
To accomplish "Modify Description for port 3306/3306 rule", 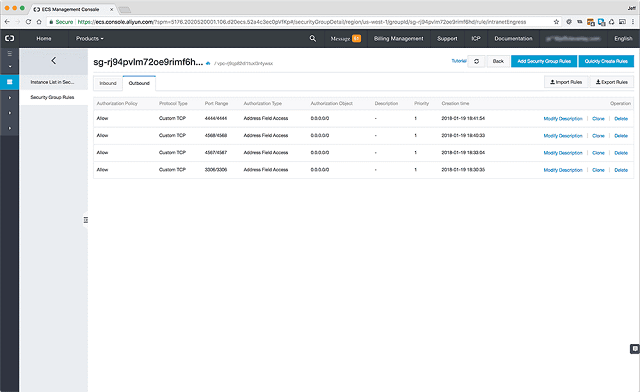I will click(563, 170).
